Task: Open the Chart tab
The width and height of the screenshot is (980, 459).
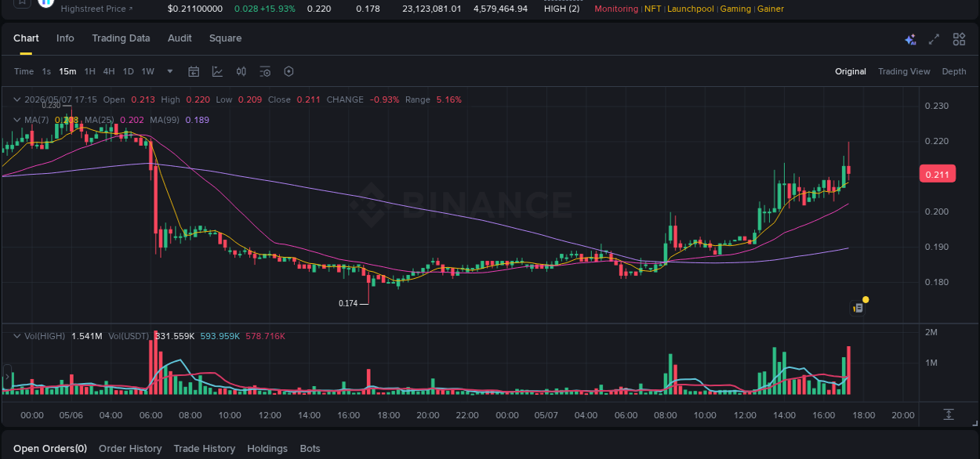Action: pos(26,38)
